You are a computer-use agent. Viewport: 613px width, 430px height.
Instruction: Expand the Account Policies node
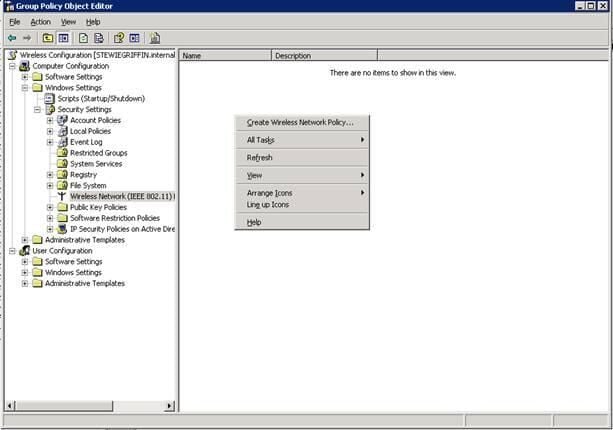point(50,120)
